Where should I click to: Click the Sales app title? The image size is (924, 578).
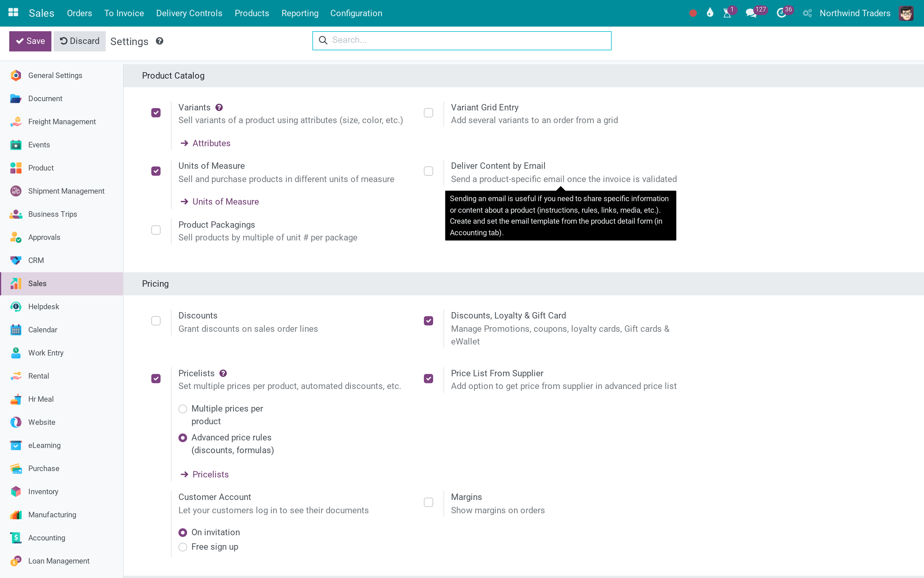(x=42, y=13)
